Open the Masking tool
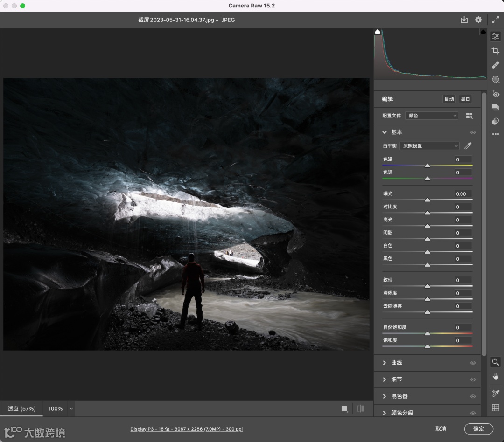The width and height of the screenshot is (504, 442). coord(496,80)
